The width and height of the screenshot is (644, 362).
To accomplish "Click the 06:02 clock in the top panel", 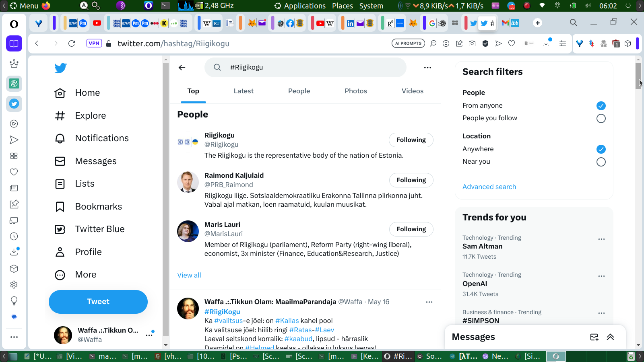I will (608, 6).
